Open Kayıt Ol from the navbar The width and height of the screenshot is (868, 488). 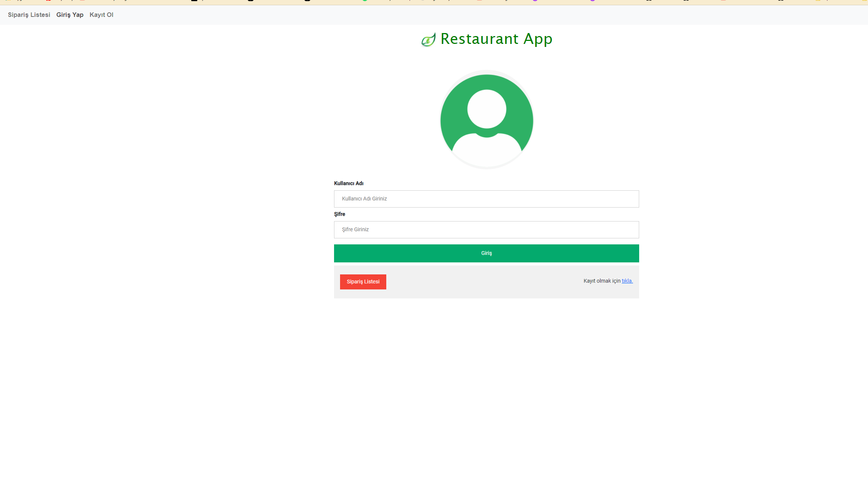click(x=101, y=15)
